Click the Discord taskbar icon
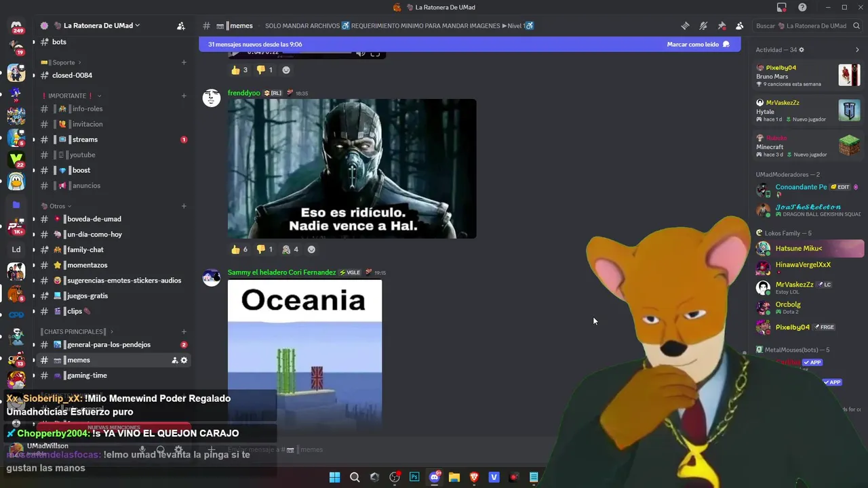The width and height of the screenshot is (868, 488). click(x=435, y=477)
